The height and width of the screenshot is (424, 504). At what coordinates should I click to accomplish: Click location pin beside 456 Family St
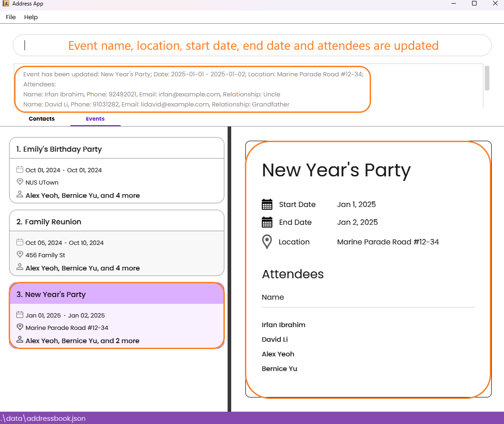click(x=20, y=254)
